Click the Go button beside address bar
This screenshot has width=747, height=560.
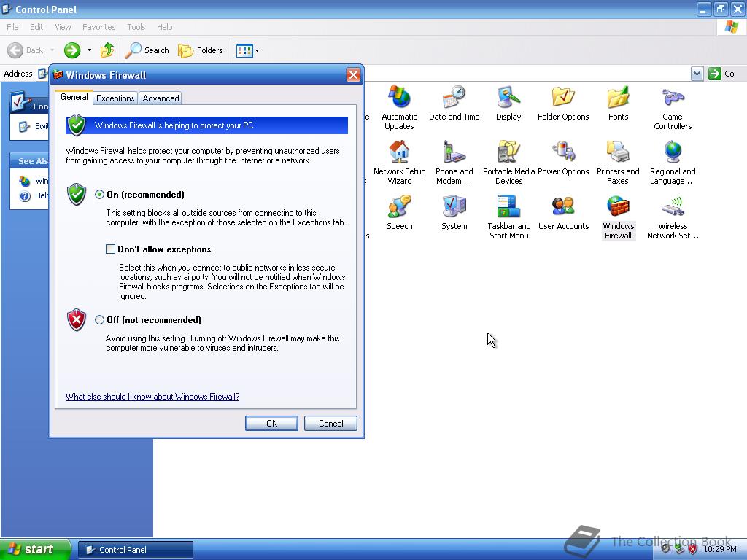click(x=721, y=74)
